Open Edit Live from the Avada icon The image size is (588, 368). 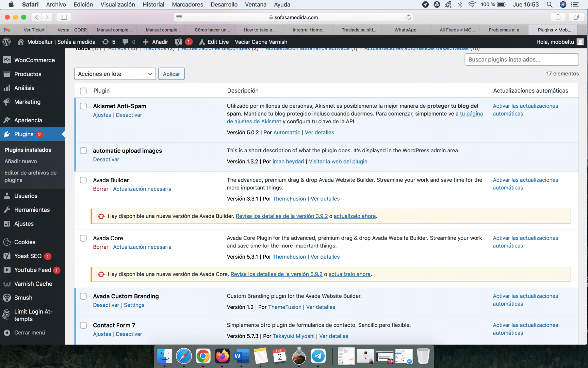pos(214,42)
